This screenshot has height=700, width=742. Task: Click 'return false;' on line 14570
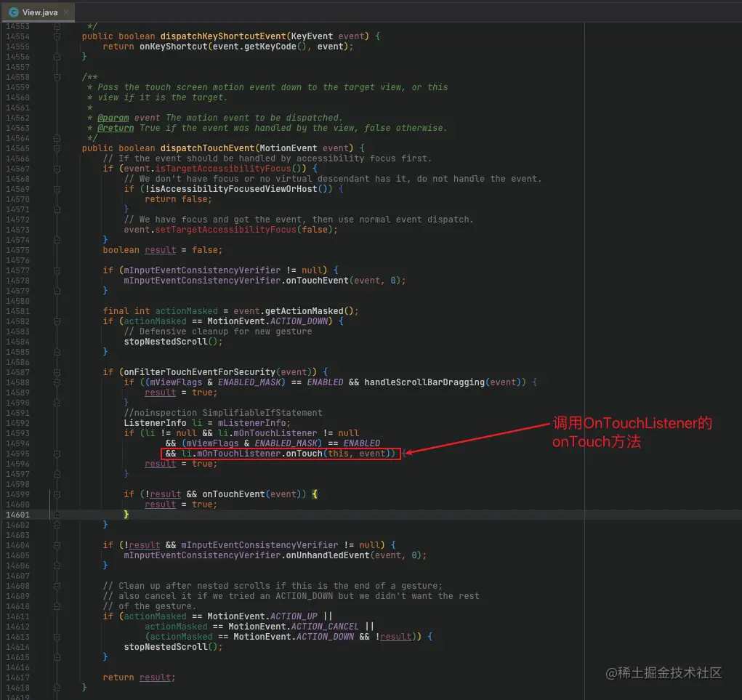coord(178,199)
